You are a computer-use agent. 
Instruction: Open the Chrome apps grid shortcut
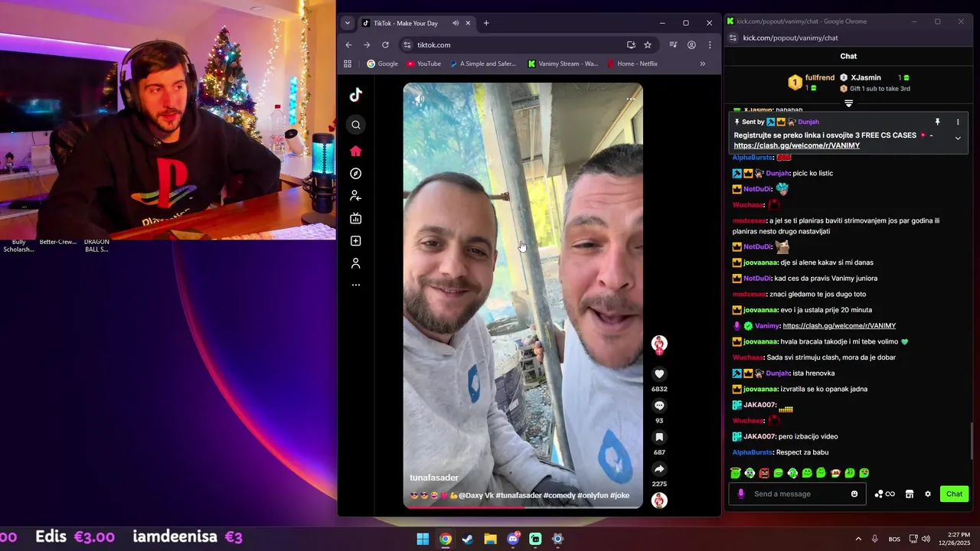[x=348, y=64]
